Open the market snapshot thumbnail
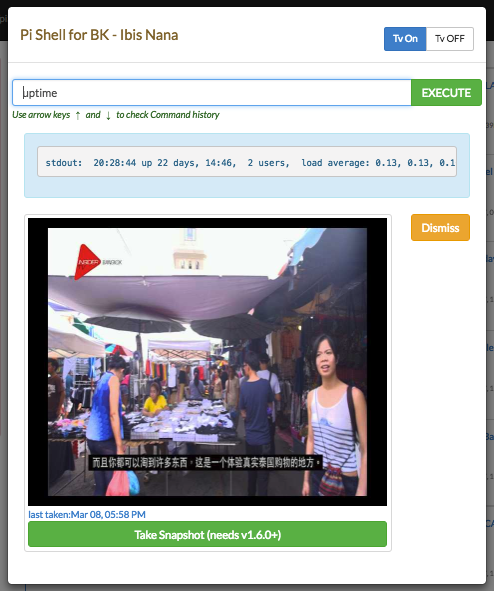The height and width of the screenshot is (591, 494). pyautogui.click(x=207, y=362)
